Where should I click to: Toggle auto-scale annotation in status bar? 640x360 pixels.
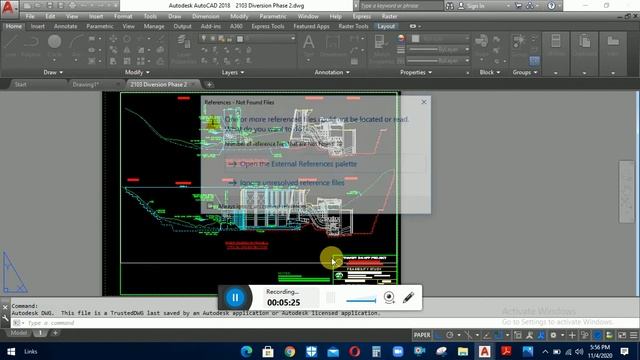click(541, 335)
